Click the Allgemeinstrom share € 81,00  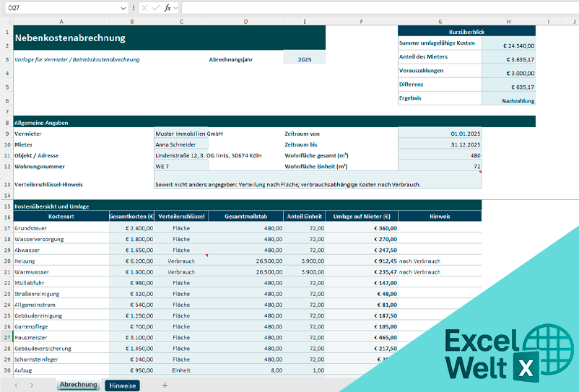tap(362, 305)
